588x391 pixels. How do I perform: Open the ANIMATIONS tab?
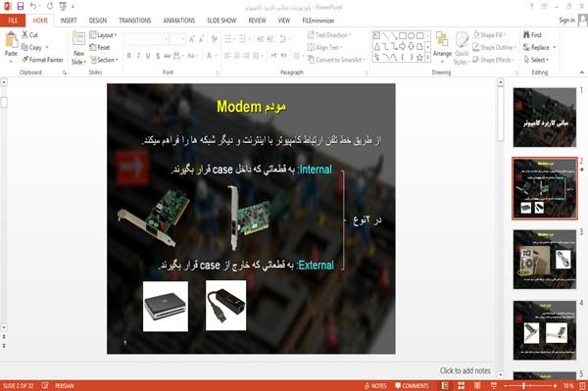(x=179, y=21)
